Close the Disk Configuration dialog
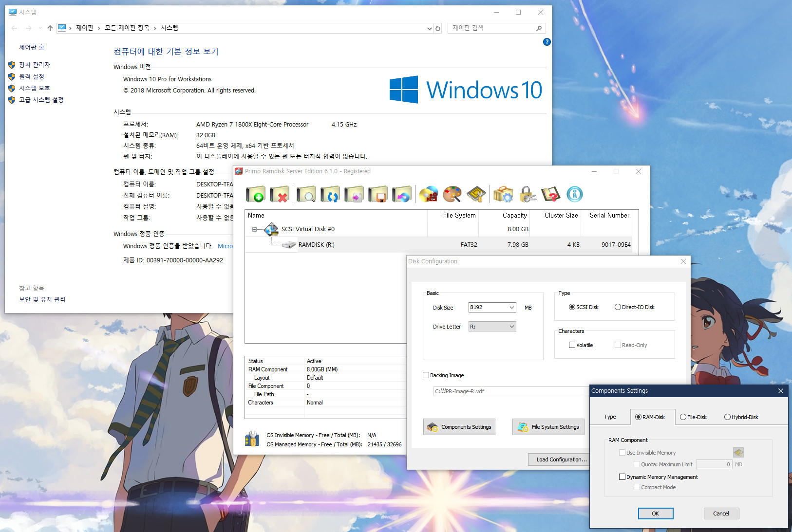Viewport: 792px width, 532px height. (683, 261)
